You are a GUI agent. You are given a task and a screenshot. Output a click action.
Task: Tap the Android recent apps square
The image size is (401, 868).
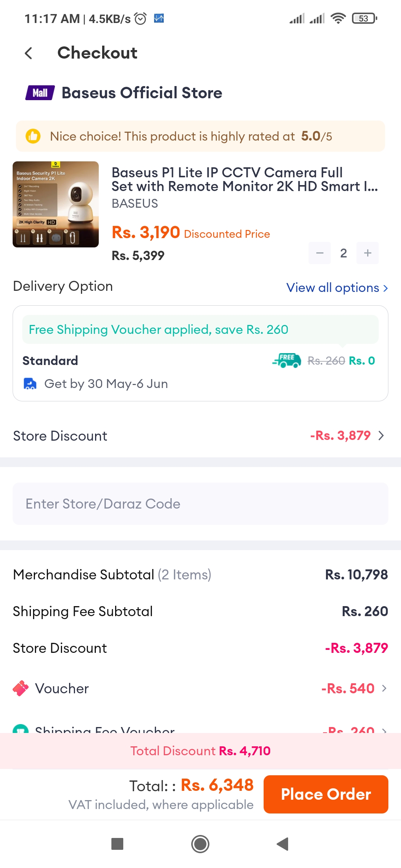tap(117, 844)
